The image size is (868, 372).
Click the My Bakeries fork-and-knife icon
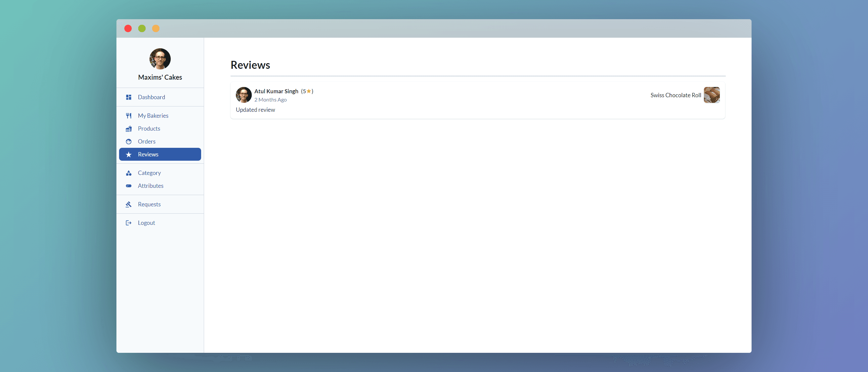pos(128,116)
